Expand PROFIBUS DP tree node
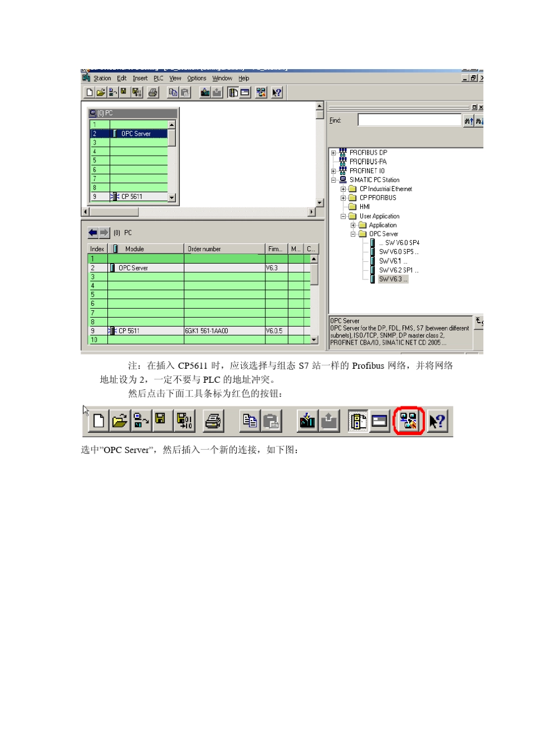534x756 pixels. coord(333,153)
